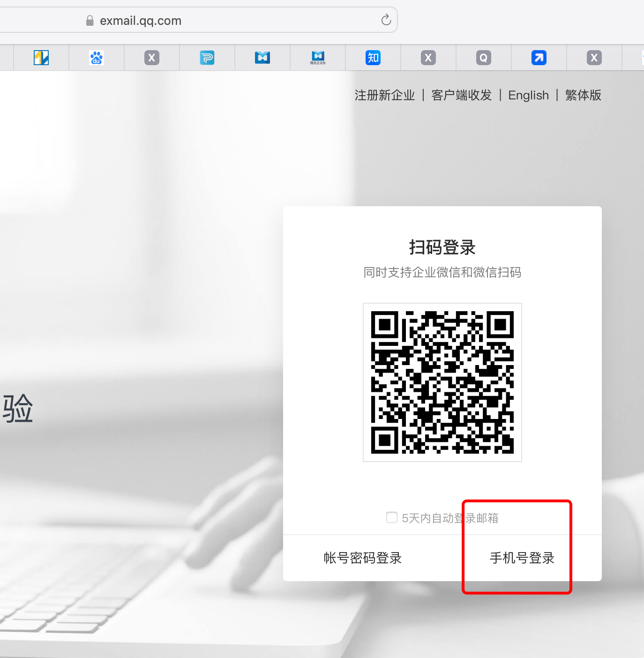Open the gray Q pinned tab
Viewport: 644px width, 658px height.
484,58
